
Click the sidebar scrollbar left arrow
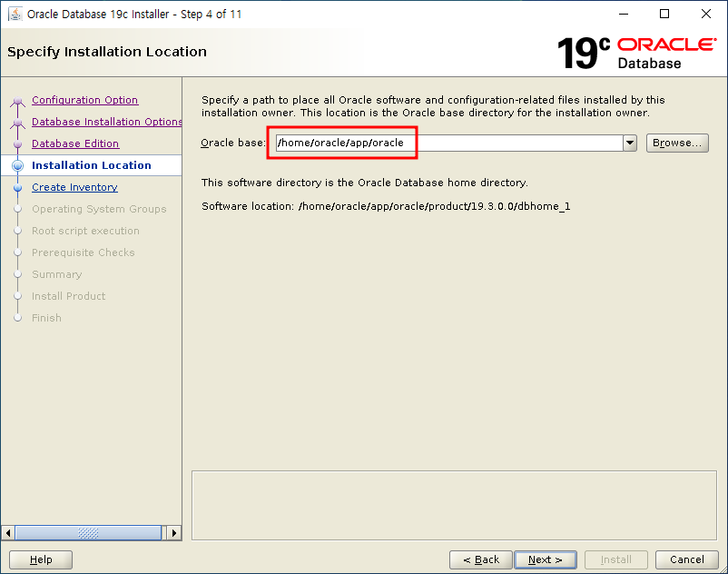coord(8,532)
